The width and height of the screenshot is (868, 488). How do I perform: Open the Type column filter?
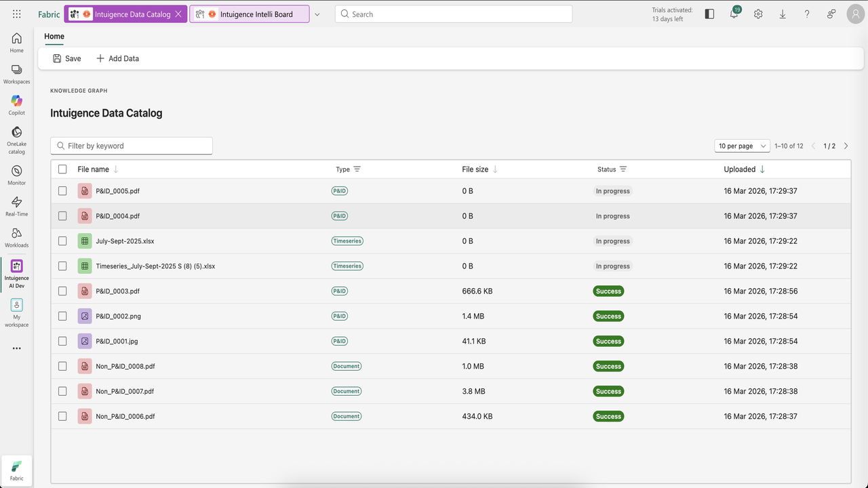click(x=357, y=169)
